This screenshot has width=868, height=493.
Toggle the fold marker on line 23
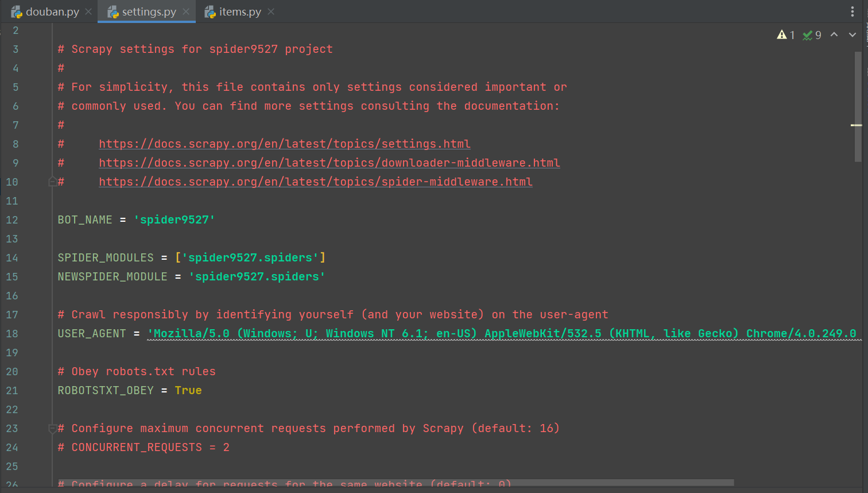pyautogui.click(x=52, y=428)
